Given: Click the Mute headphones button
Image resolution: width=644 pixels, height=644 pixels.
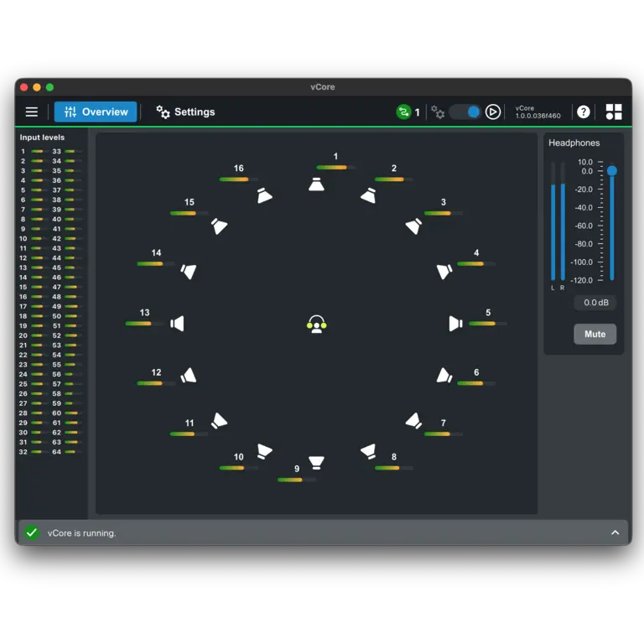Looking at the screenshot, I should (x=595, y=334).
